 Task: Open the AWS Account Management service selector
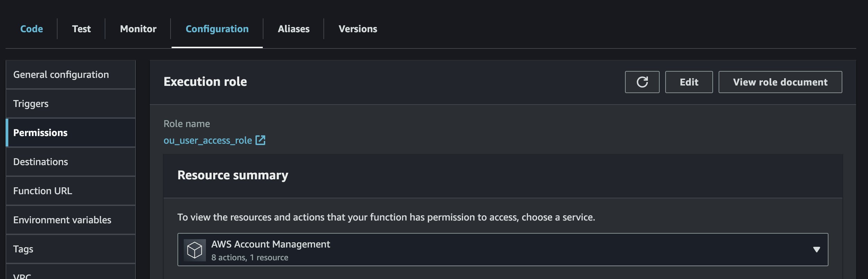[503, 250]
